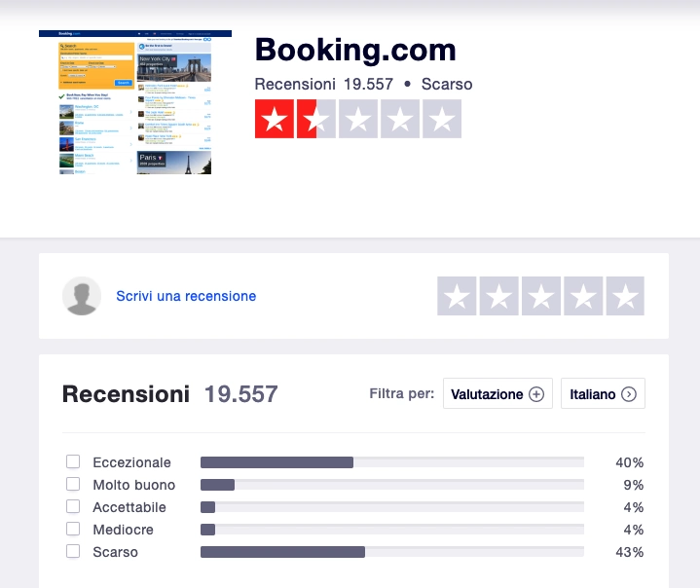700x588 pixels.
Task: Check the Accettabile filter checkbox
Action: tap(73, 506)
